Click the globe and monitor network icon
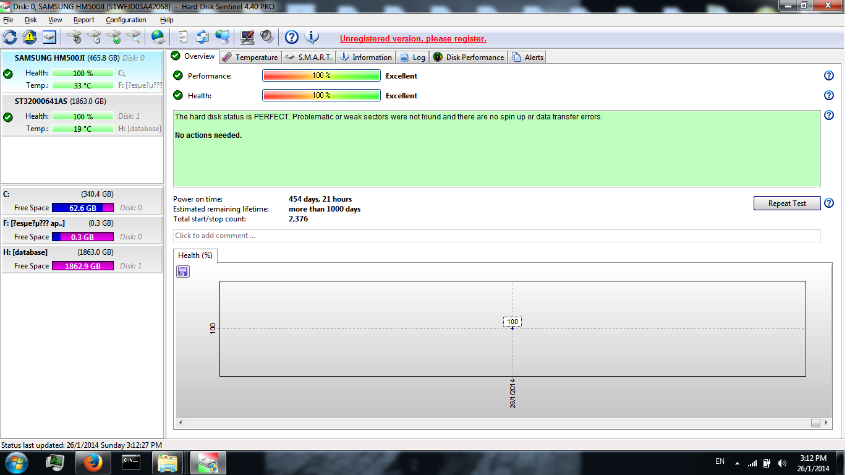This screenshot has width=868, height=475. pyautogui.click(x=223, y=36)
